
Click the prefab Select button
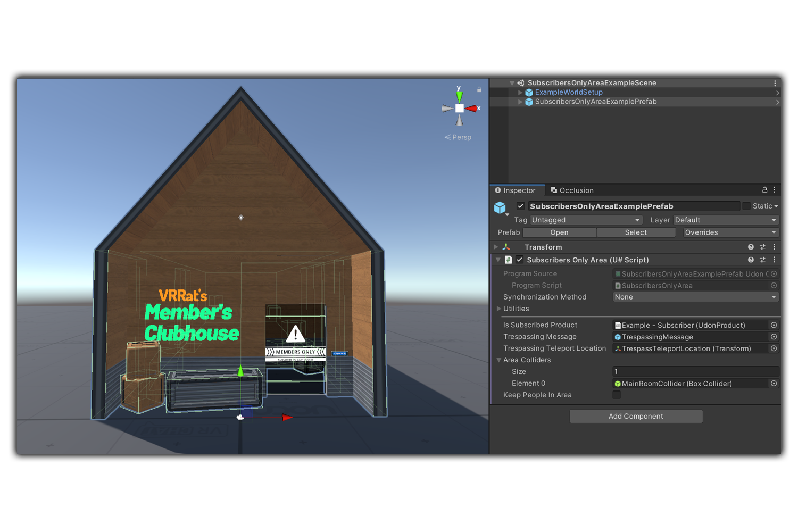tap(636, 232)
